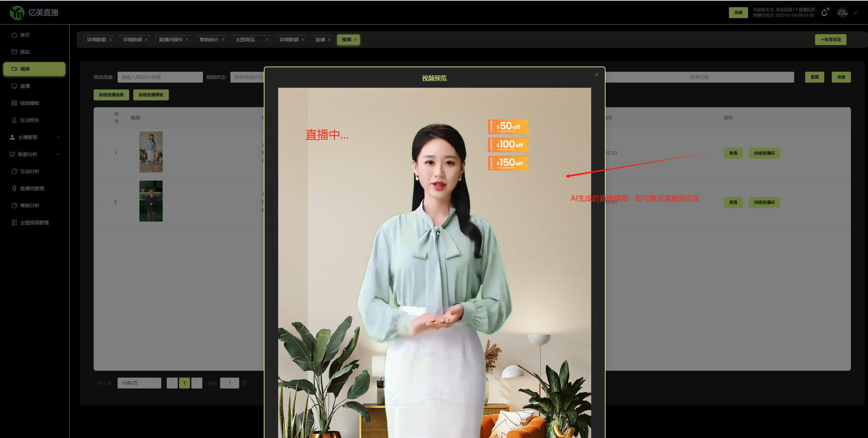Click 创建直播间 for the first video
This screenshot has width=868, height=438.
tap(764, 153)
